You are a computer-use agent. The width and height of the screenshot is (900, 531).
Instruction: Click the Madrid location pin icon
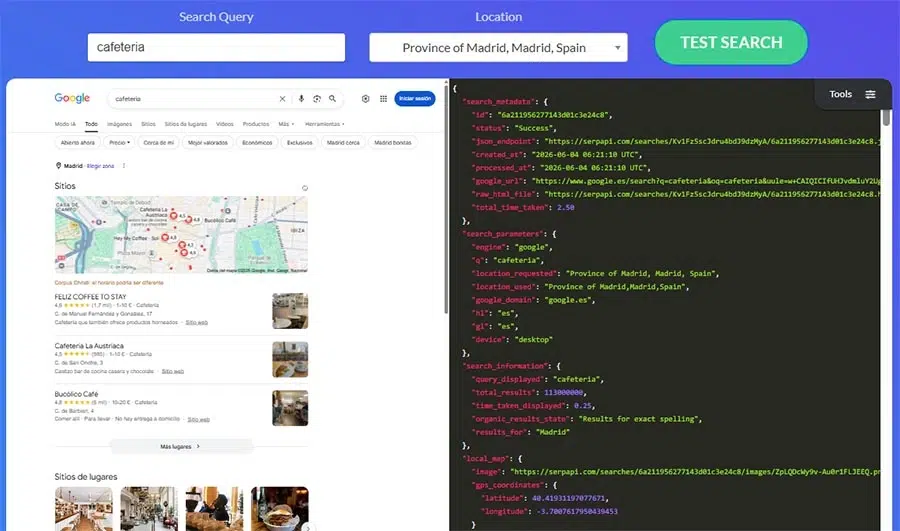click(x=58, y=165)
